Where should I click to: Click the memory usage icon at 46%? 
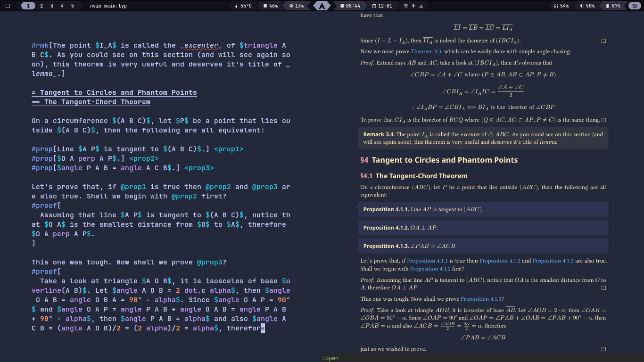click(x=265, y=6)
